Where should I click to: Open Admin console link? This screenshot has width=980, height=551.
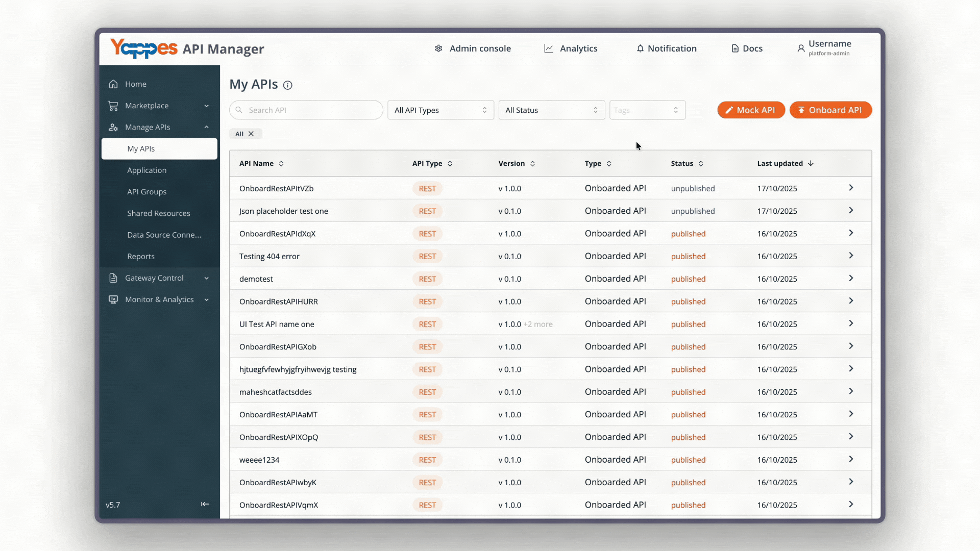[x=480, y=48]
